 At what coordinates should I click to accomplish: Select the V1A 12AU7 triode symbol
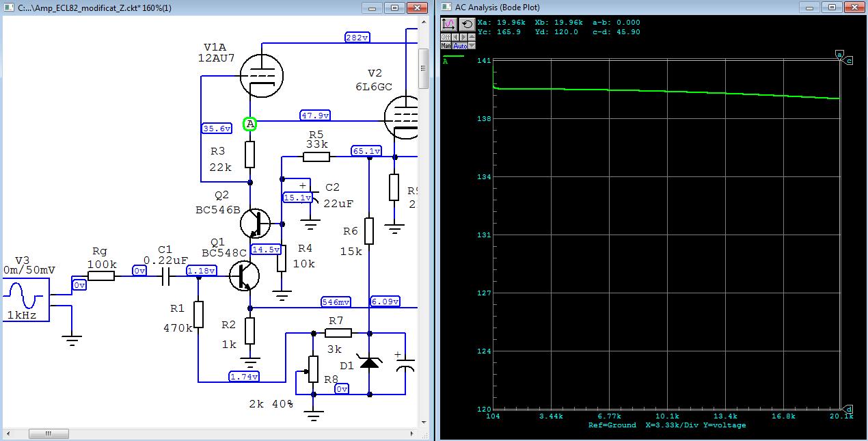261,76
